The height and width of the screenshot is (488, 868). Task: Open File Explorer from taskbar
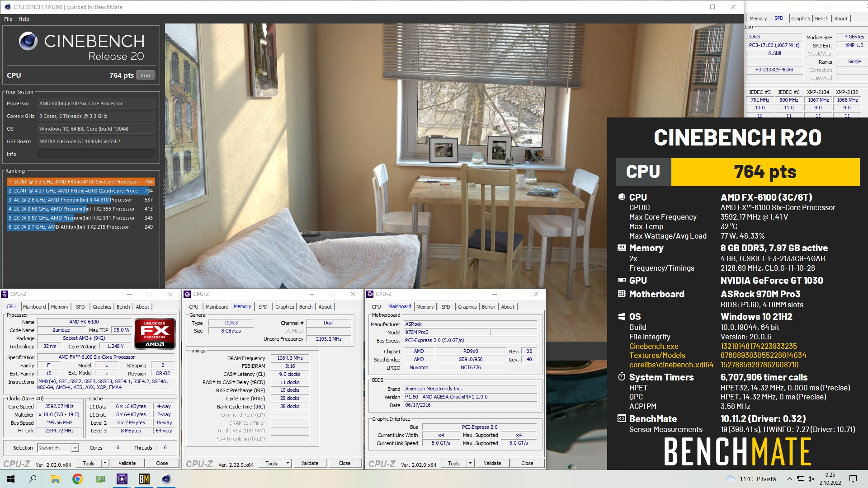pos(55,479)
